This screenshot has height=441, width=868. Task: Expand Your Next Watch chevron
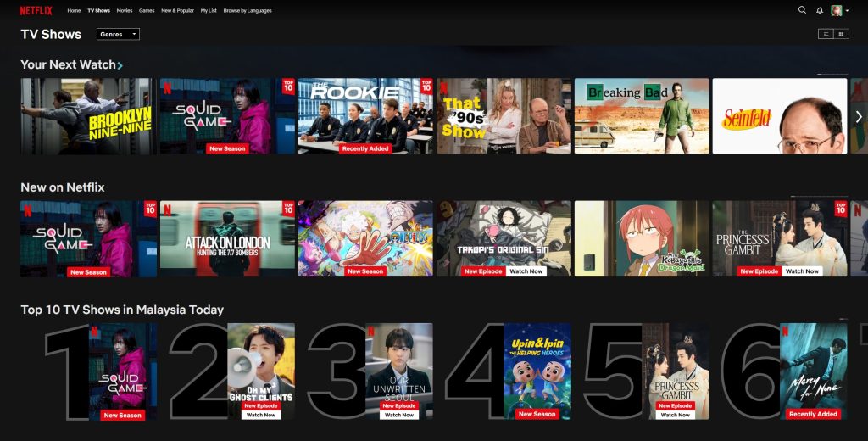click(x=120, y=65)
